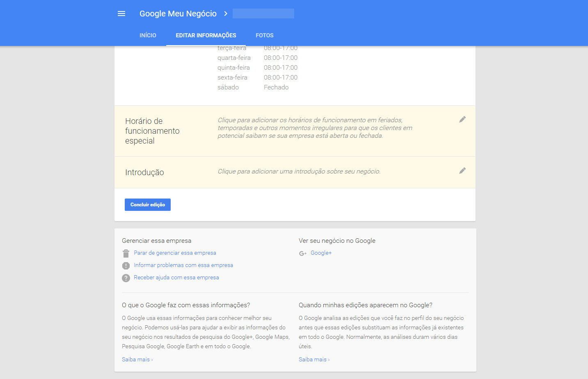Click Saiba mais under Google information usage
This screenshot has width=588, height=379.
[x=137, y=360]
